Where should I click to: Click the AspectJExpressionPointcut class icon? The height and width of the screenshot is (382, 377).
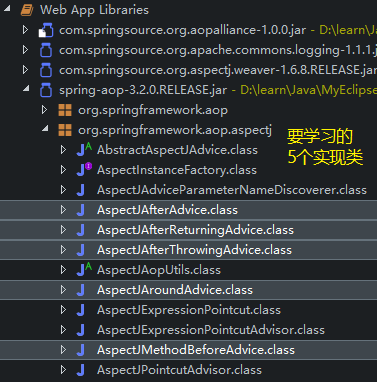[80, 310]
